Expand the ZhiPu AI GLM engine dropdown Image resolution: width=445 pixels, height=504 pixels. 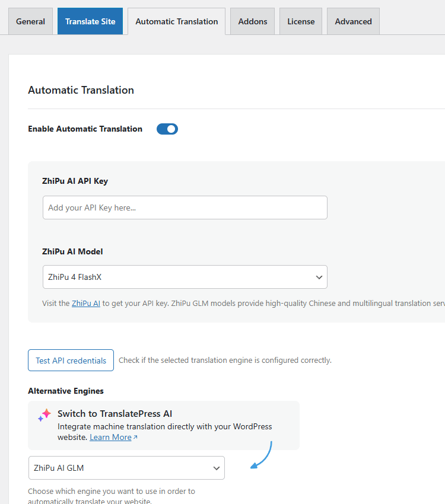(126, 468)
